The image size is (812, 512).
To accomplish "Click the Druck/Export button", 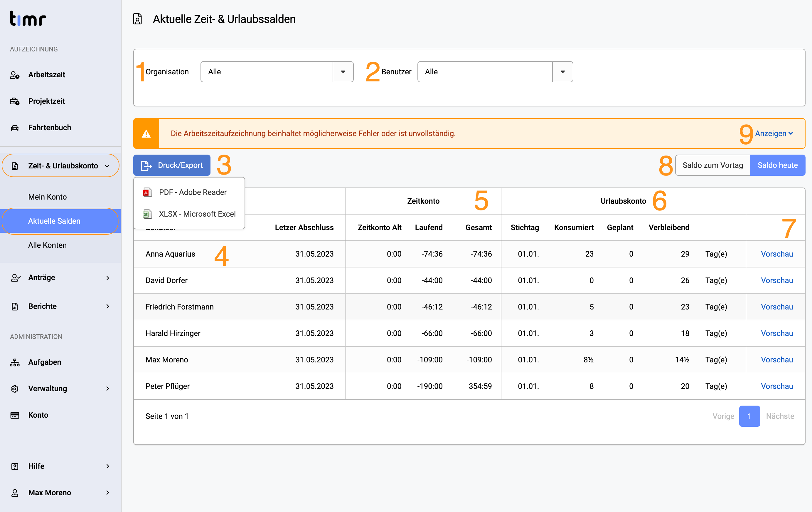I will [x=172, y=165].
